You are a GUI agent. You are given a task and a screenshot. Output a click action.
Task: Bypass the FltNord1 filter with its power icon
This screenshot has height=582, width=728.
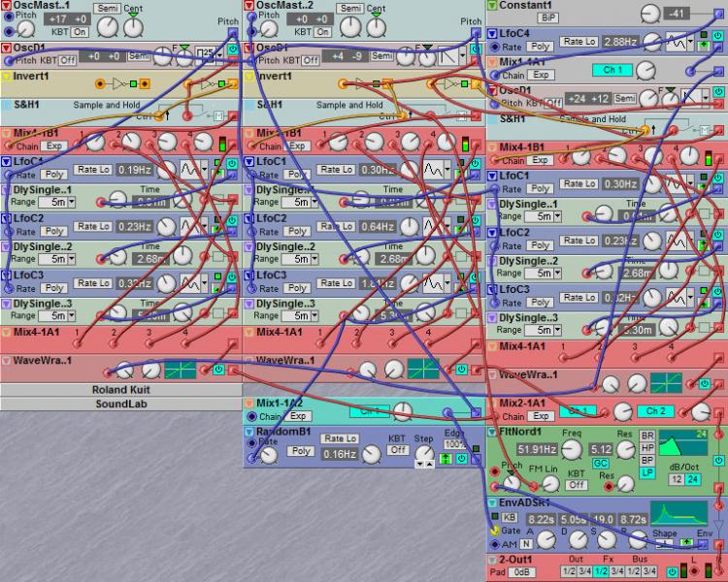pos(718,461)
